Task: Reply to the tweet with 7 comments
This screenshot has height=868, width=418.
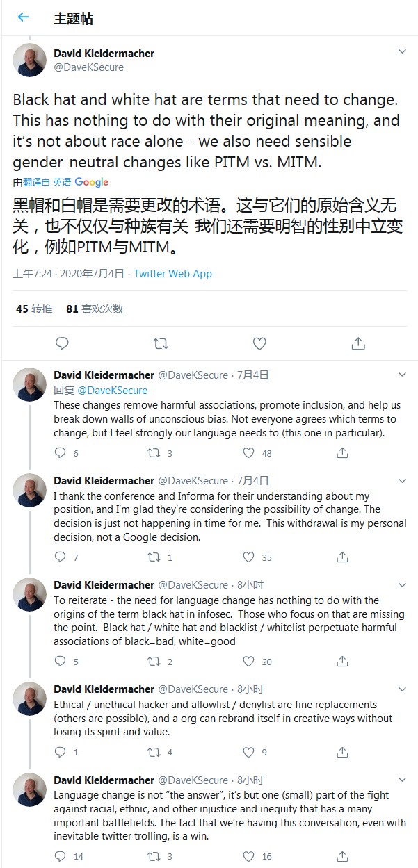Action: click(61, 557)
